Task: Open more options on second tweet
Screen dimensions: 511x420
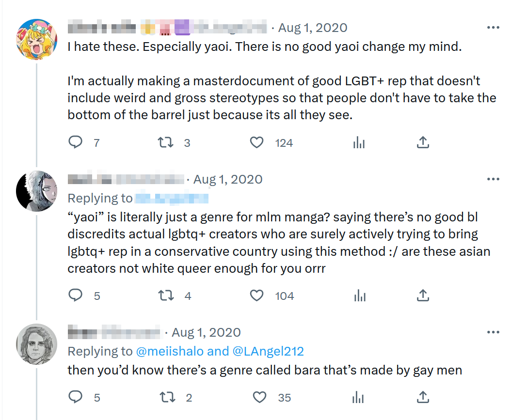Action: point(493,179)
